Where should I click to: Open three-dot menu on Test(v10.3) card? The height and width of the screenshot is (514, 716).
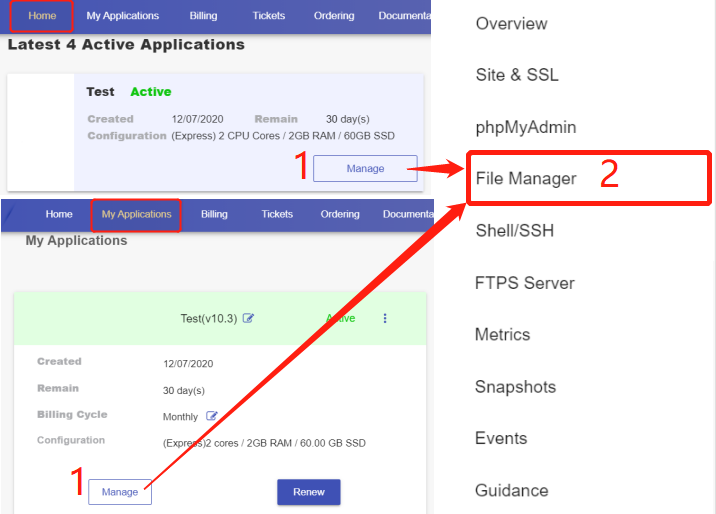pos(385,318)
